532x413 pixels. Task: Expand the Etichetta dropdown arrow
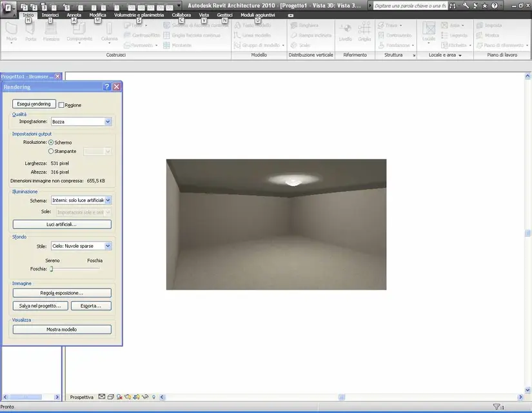click(x=470, y=45)
